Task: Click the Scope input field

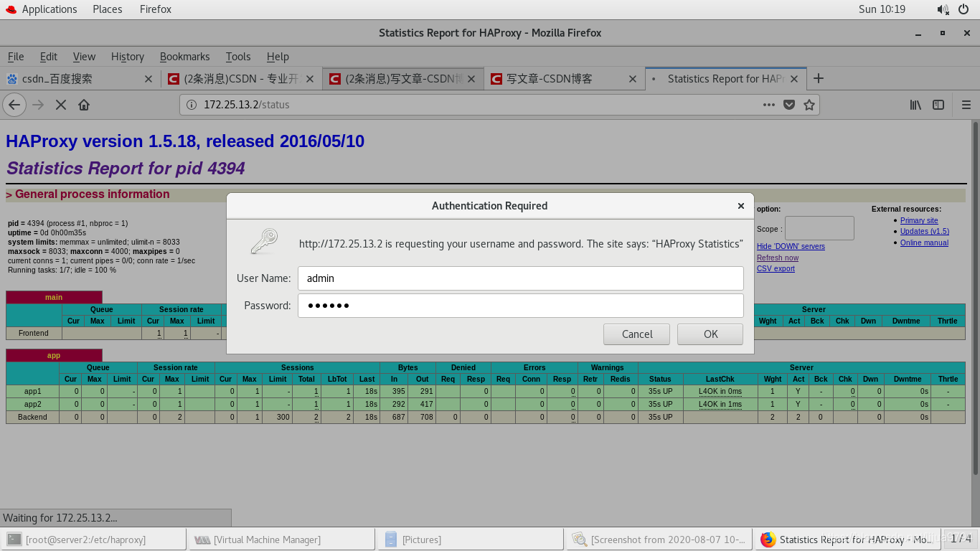Action: 819,229
